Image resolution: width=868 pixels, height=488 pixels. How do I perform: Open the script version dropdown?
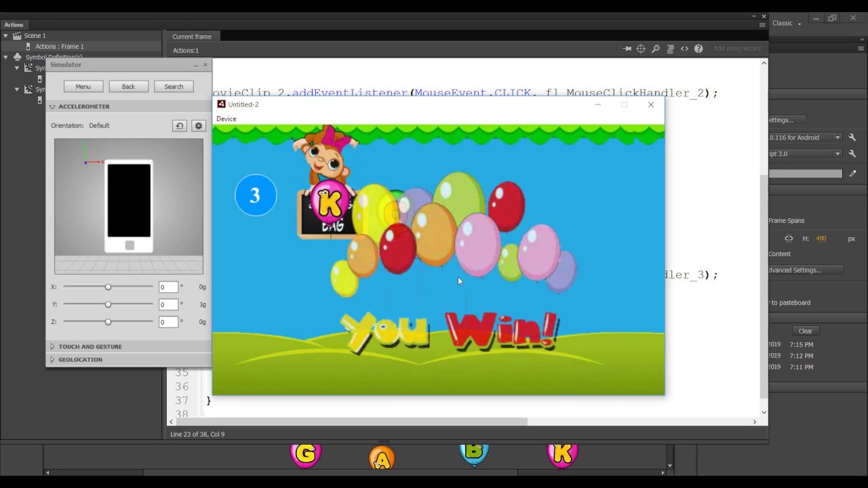click(x=837, y=154)
